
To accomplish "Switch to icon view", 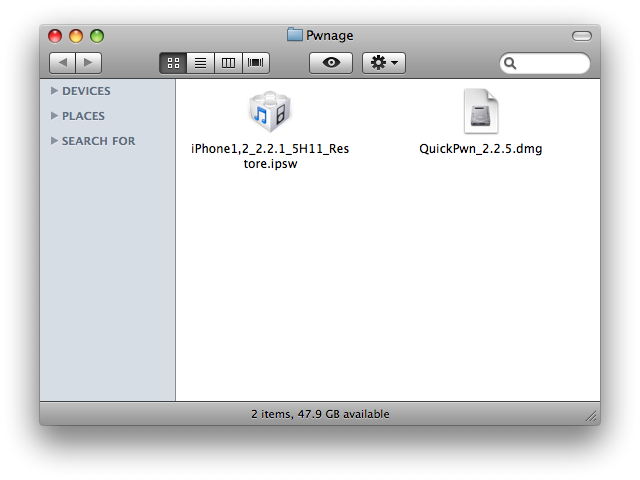I will coord(173,63).
